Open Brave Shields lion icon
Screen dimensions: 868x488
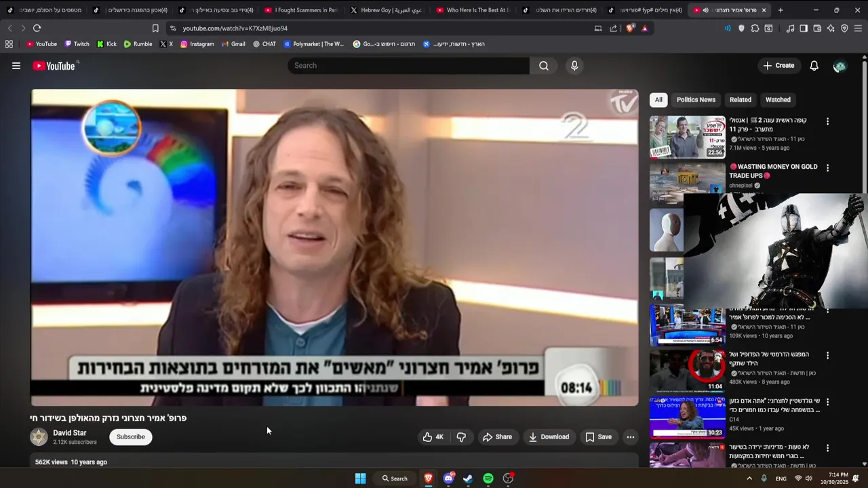[631, 28]
